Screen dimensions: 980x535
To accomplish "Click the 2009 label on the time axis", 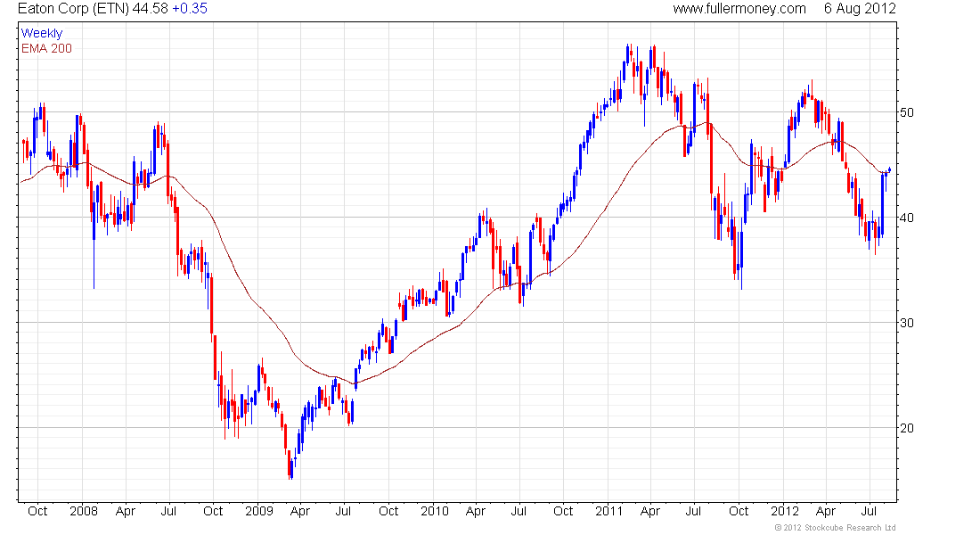I will point(259,511).
